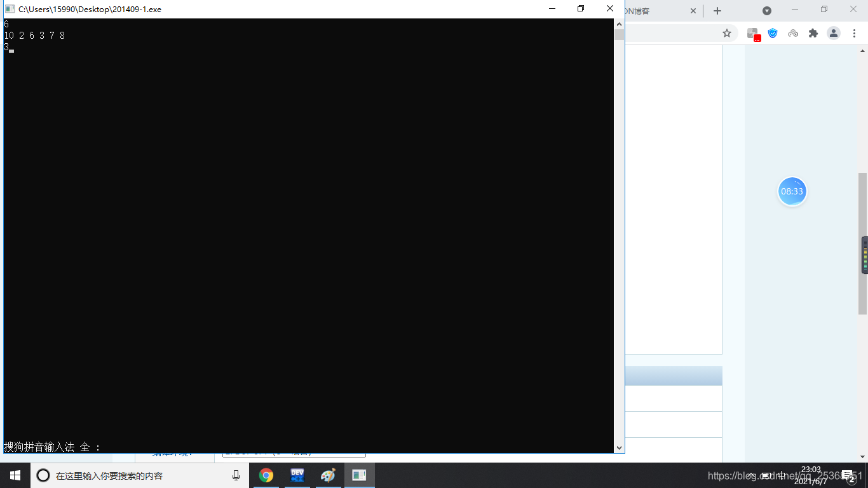This screenshot has width=868, height=488.
Task: Open Chrome tab search dropdown arrow
Action: coord(767,11)
